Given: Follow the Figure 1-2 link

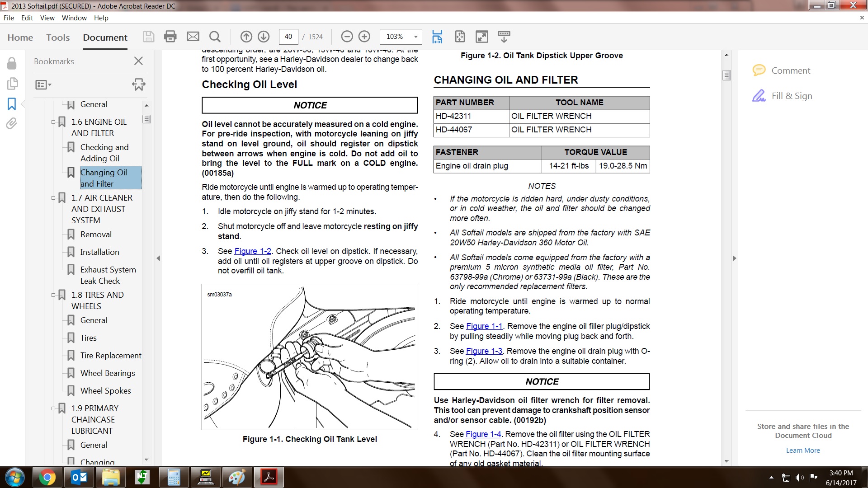Looking at the screenshot, I should [253, 251].
